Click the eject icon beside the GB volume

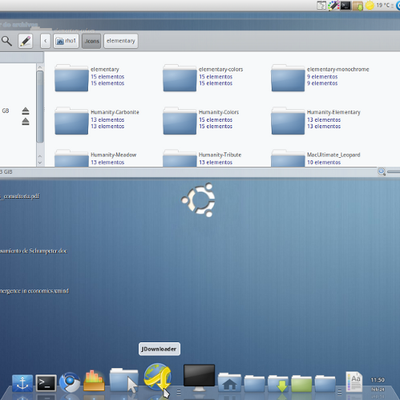(25, 111)
